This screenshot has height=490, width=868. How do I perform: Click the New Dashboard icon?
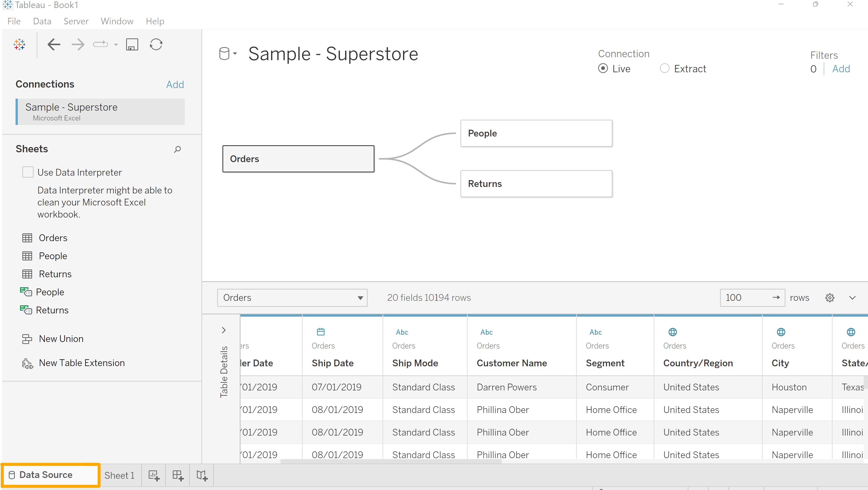178,475
